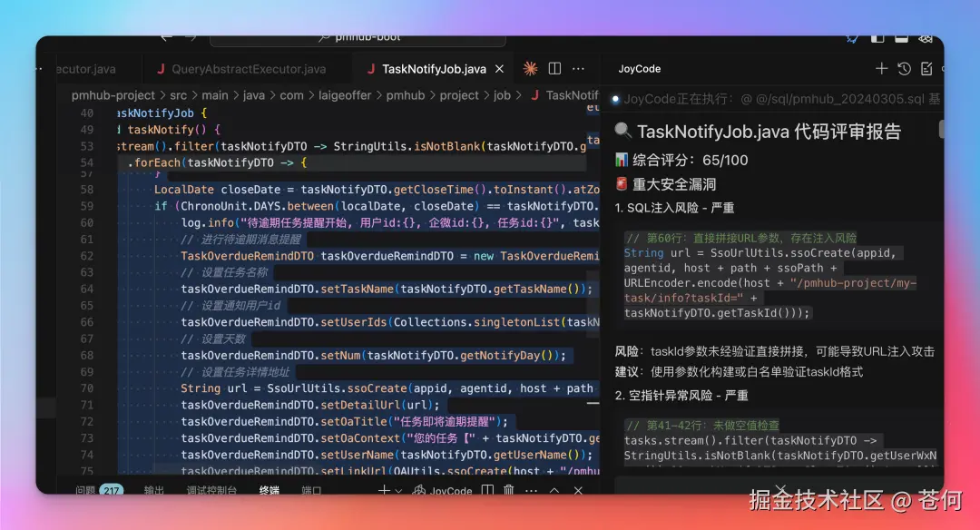Open editor More Actions ellipsis menu
This screenshot has height=530, width=980.
click(x=578, y=69)
